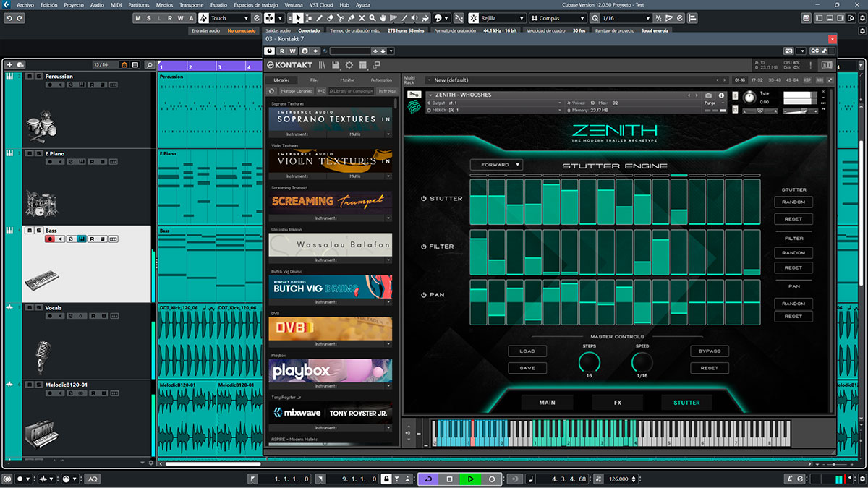Toggle plugin Read automation R button

(282, 51)
